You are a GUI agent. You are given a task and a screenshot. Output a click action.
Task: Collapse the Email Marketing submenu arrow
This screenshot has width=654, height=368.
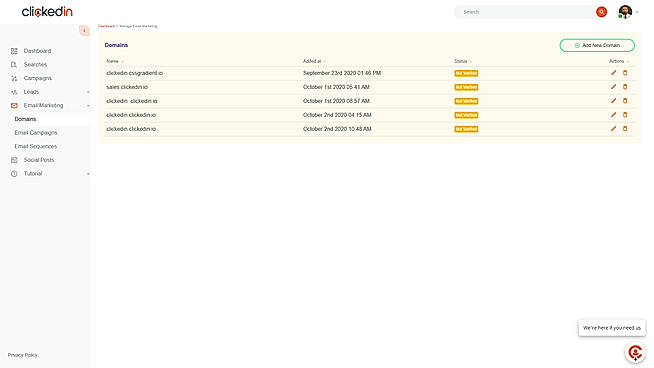pyautogui.click(x=88, y=106)
